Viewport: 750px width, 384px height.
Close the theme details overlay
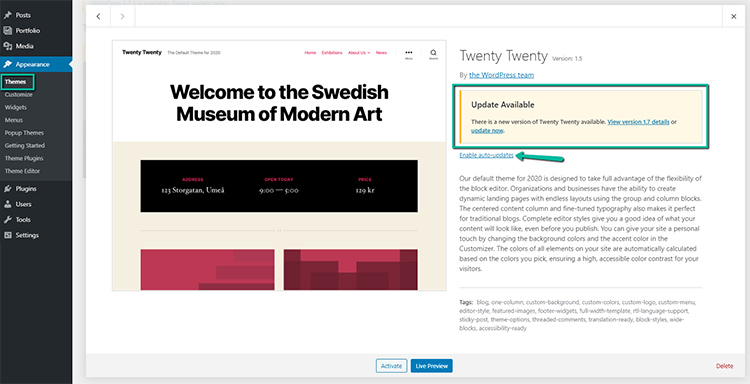coord(734,16)
